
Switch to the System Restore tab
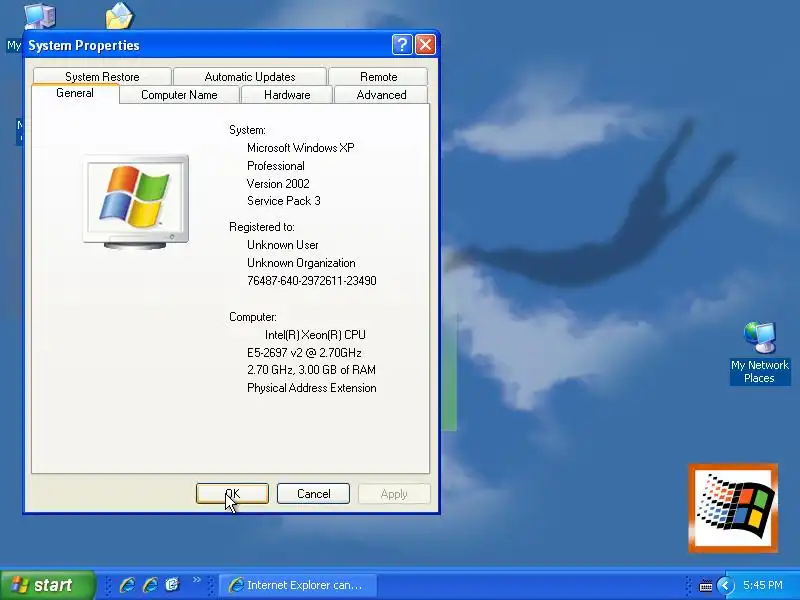(x=102, y=77)
